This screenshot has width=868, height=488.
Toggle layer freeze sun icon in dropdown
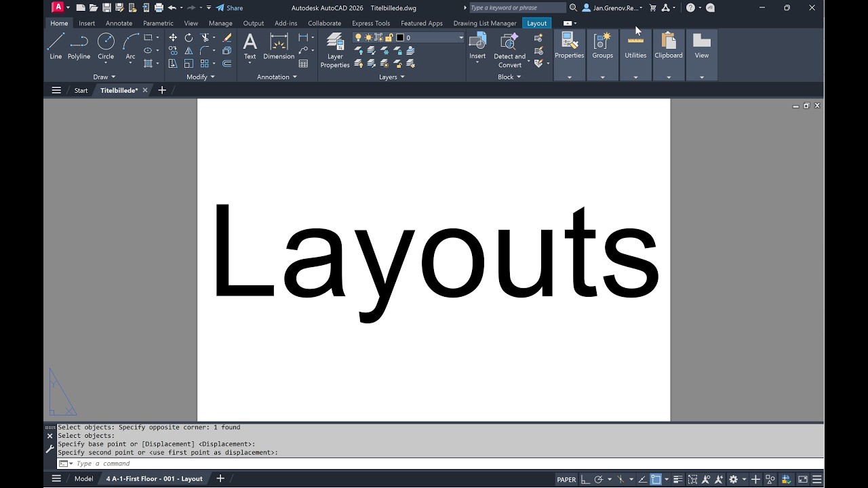(x=368, y=38)
